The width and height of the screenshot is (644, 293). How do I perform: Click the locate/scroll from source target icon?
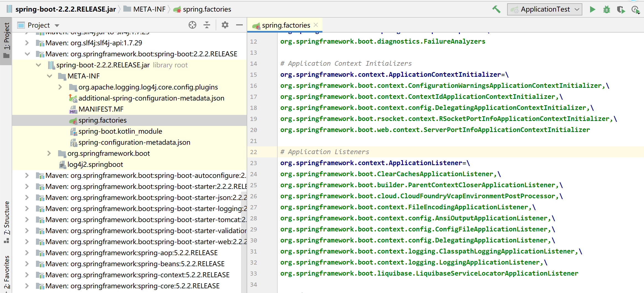pyautogui.click(x=192, y=25)
